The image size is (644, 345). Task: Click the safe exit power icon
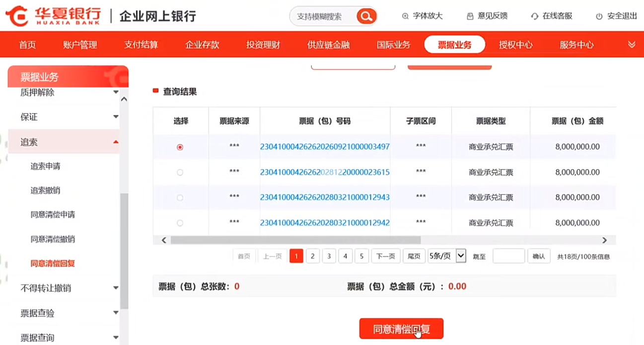599,16
